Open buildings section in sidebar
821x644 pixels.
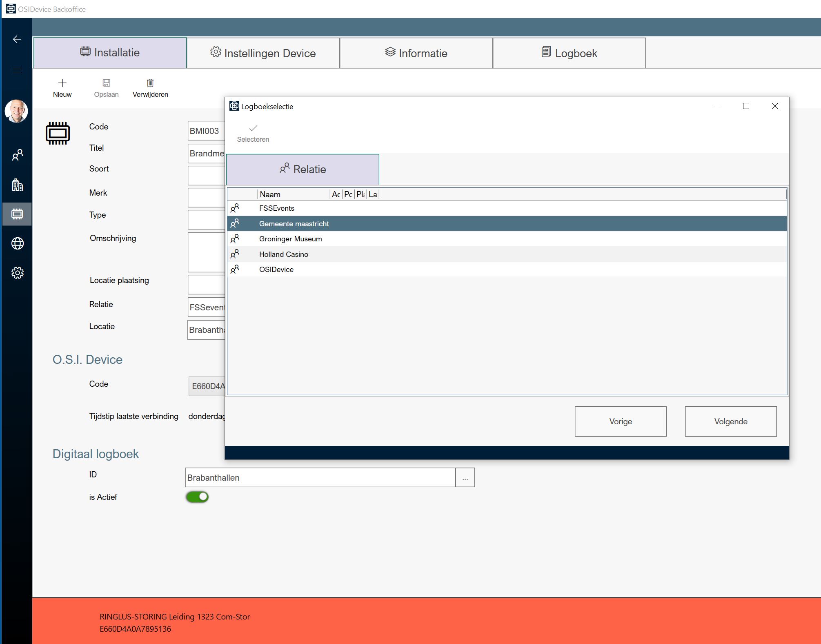[x=17, y=185]
